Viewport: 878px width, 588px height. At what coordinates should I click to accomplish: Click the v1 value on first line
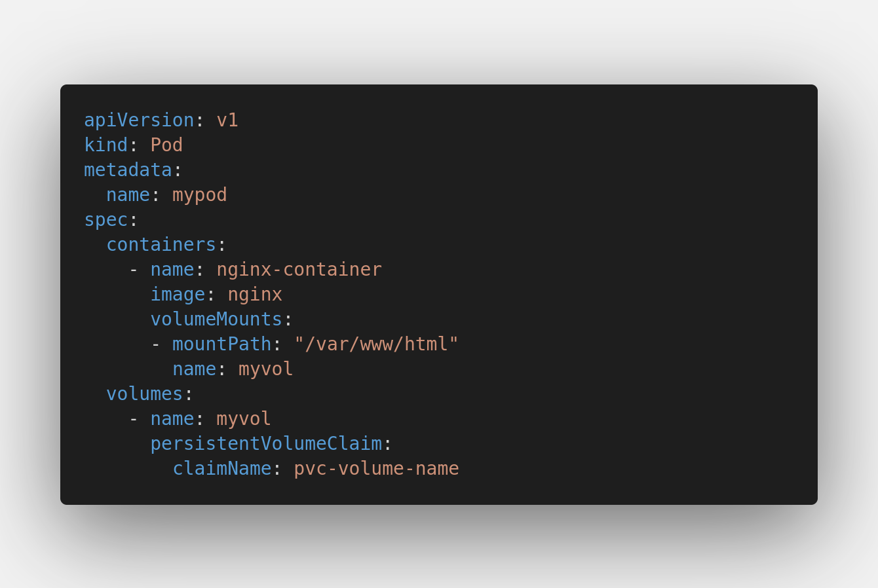coord(227,120)
